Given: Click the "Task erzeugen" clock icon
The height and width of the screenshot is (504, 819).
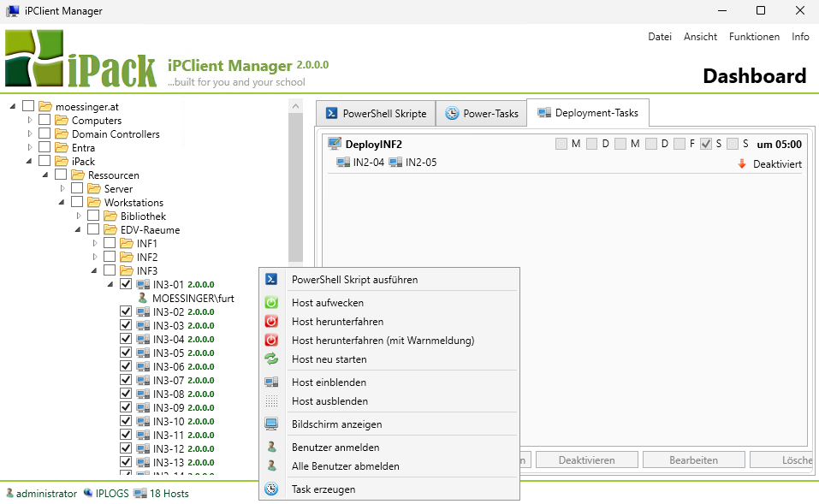Looking at the screenshot, I should click(271, 489).
